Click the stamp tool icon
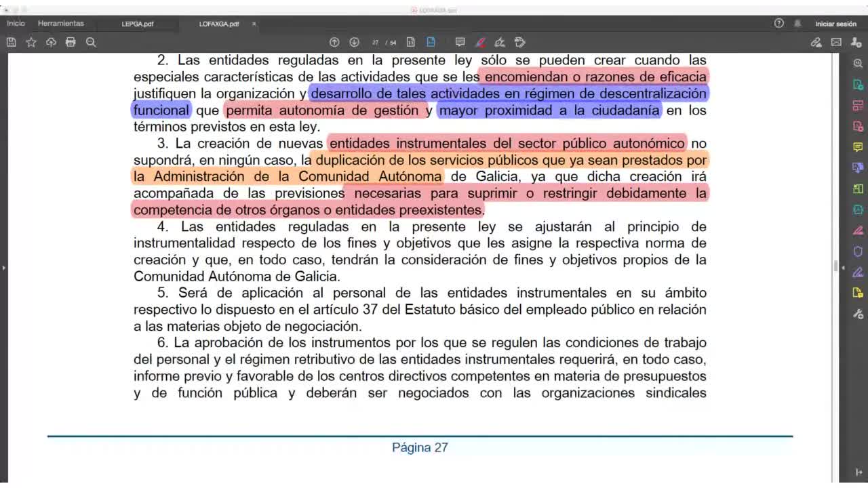This screenshot has width=868, height=488. (x=520, y=42)
